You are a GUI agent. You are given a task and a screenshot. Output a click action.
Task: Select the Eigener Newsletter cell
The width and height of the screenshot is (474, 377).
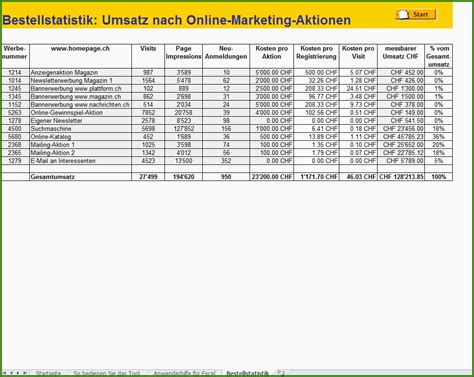click(80, 121)
